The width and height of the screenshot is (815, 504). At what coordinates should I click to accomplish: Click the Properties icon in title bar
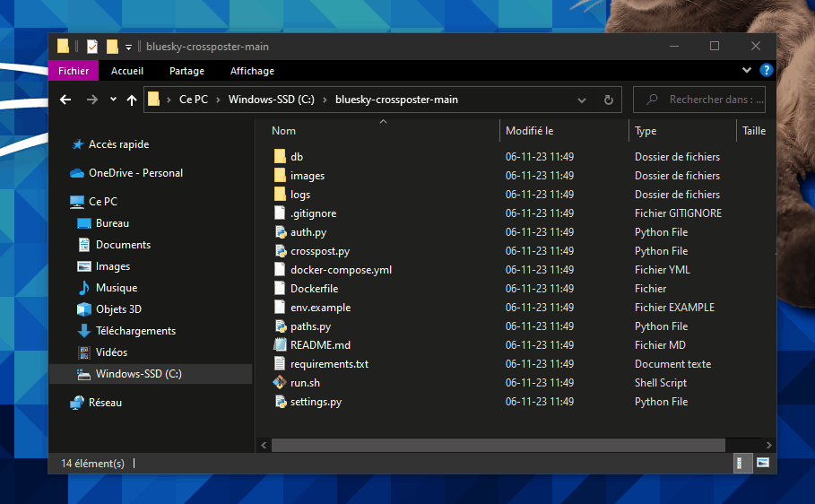pos(92,47)
